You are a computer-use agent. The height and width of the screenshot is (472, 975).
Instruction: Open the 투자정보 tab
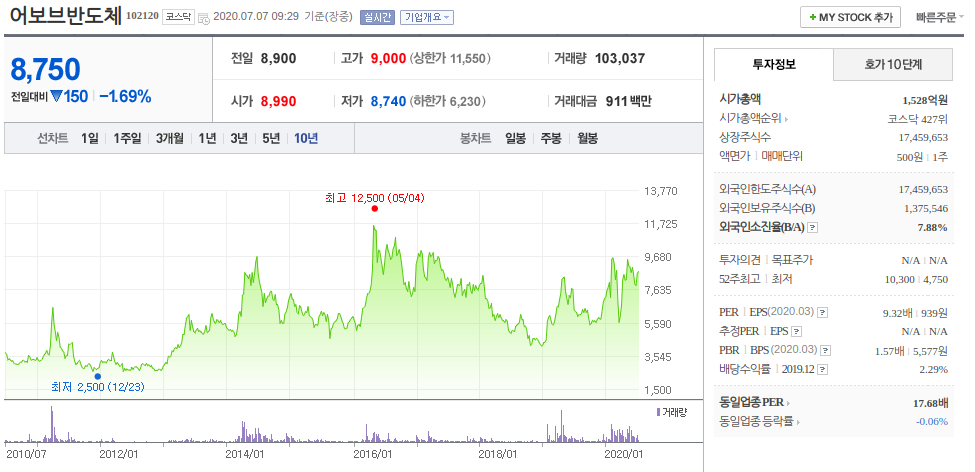click(774, 64)
